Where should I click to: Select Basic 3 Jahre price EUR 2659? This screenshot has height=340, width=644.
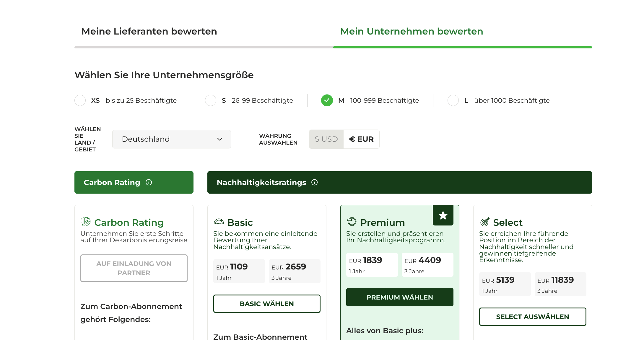click(x=295, y=271)
